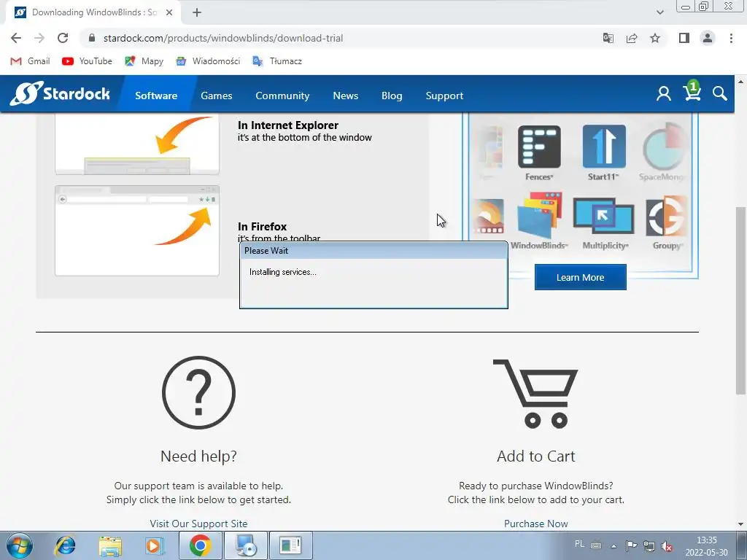The image size is (747, 560).
Task: Open the News navbar item
Action: coord(345,96)
